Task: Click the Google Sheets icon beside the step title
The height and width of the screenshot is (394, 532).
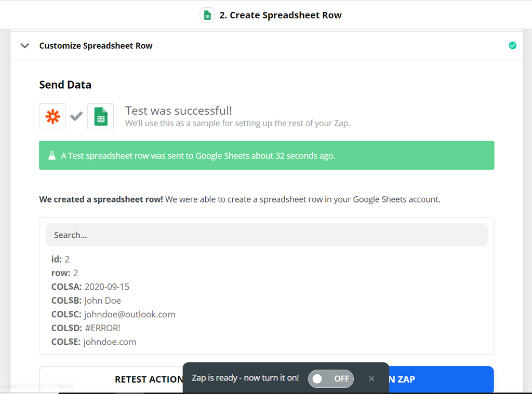Action: click(x=207, y=15)
